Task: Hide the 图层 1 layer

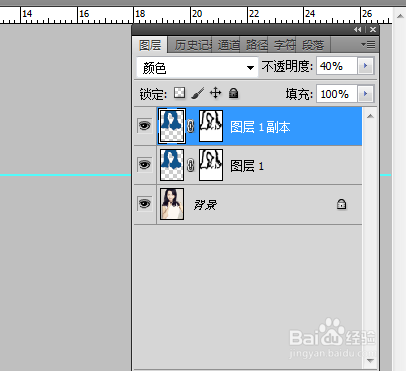Action: (144, 165)
